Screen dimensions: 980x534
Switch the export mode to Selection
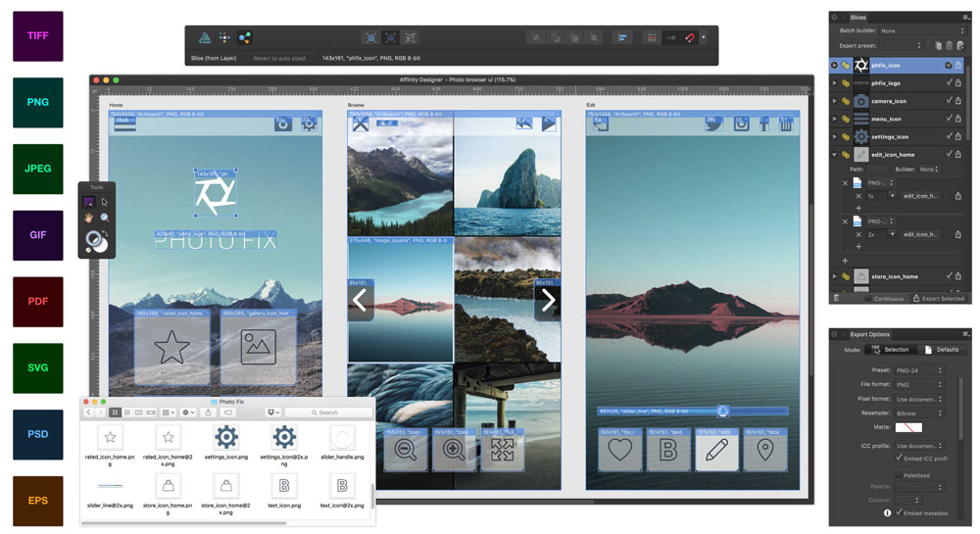tap(892, 350)
